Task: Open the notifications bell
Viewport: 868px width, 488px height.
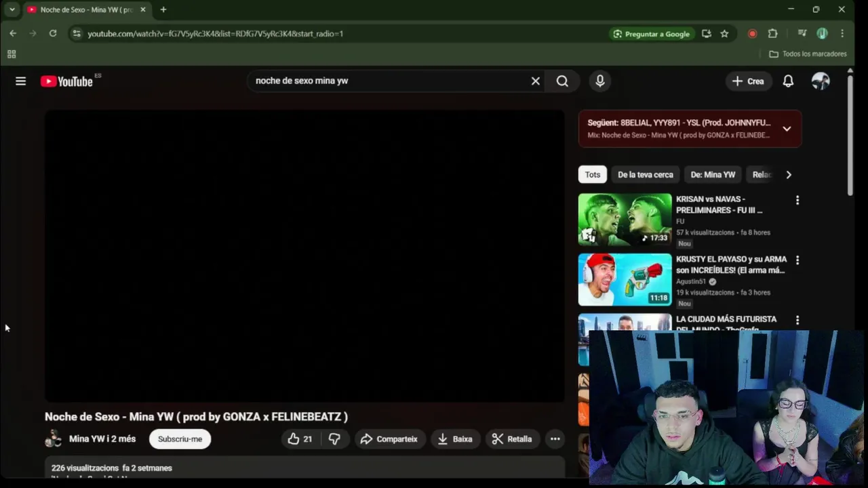Action: (x=788, y=81)
